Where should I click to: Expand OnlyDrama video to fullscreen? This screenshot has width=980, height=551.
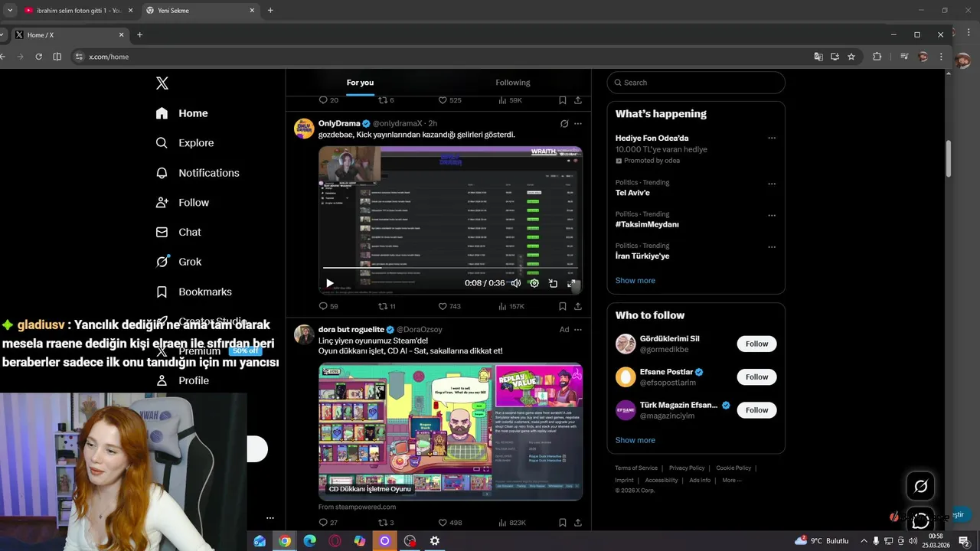[x=571, y=283]
